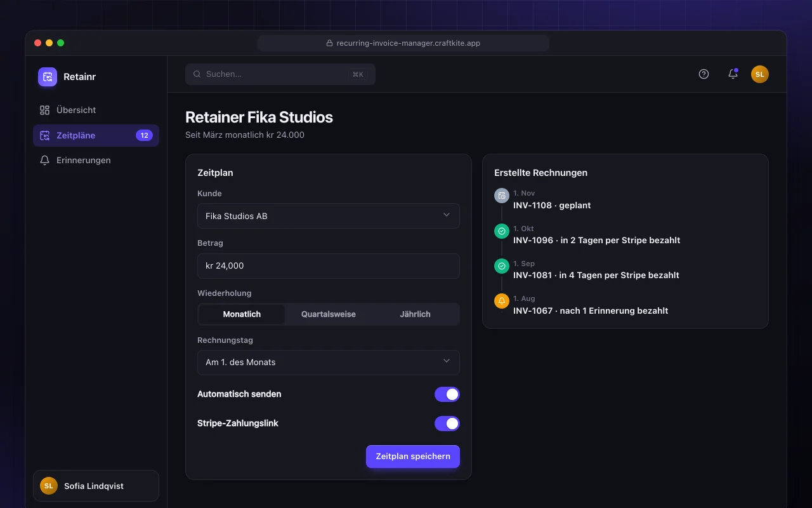Screen dimensions: 812x508
Task: Select Monatlich repetition option
Action: pos(242,314)
